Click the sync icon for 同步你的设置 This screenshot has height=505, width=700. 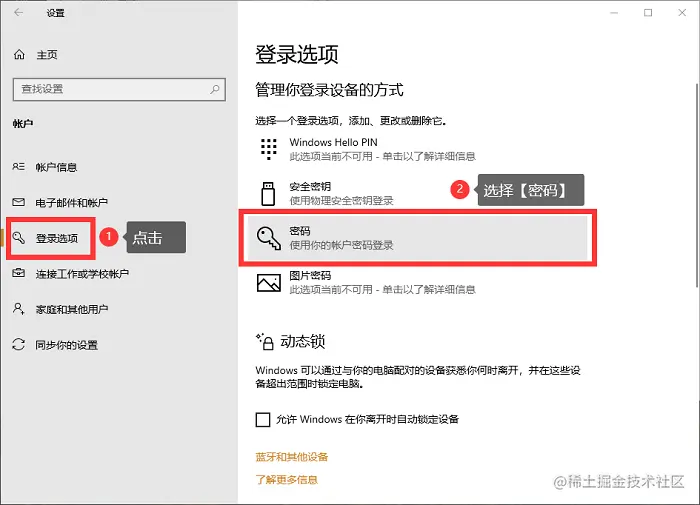pos(18,344)
